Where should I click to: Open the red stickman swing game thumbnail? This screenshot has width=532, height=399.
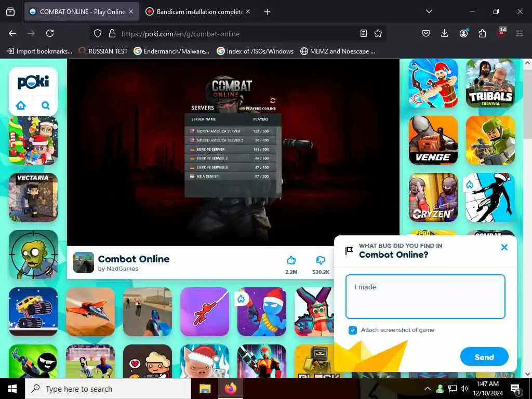(x=205, y=312)
